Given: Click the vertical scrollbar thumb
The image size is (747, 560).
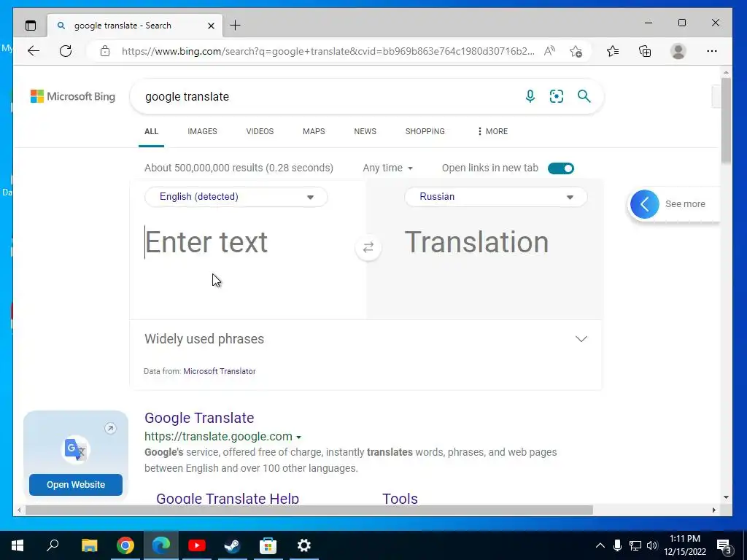Looking at the screenshot, I should coord(726,120).
